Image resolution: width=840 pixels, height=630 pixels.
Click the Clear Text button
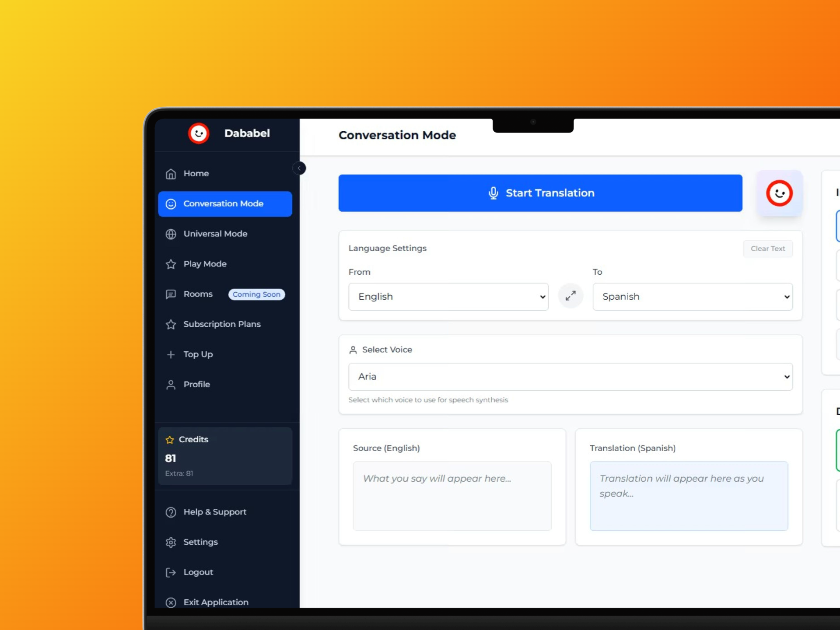[767, 248]
